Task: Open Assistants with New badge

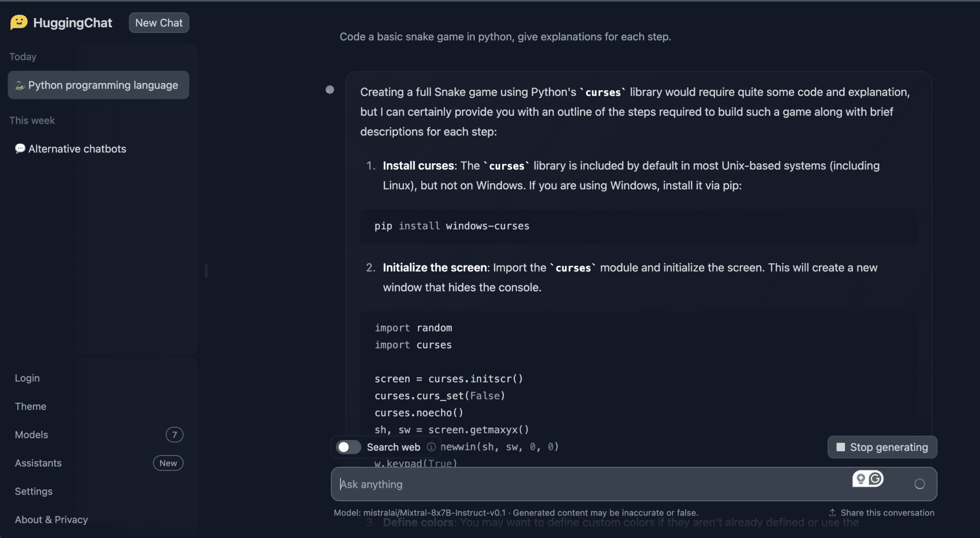Action: [38, 462]
